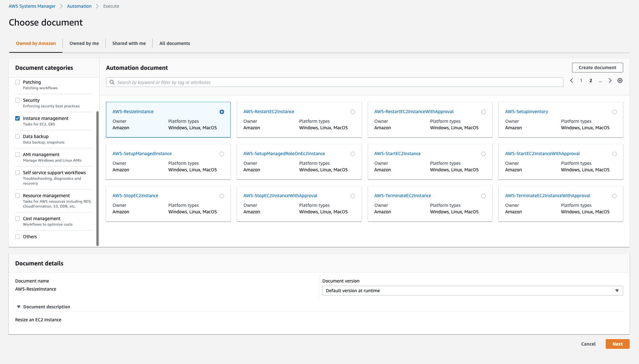Open Document version dropdown

(472, 291)
